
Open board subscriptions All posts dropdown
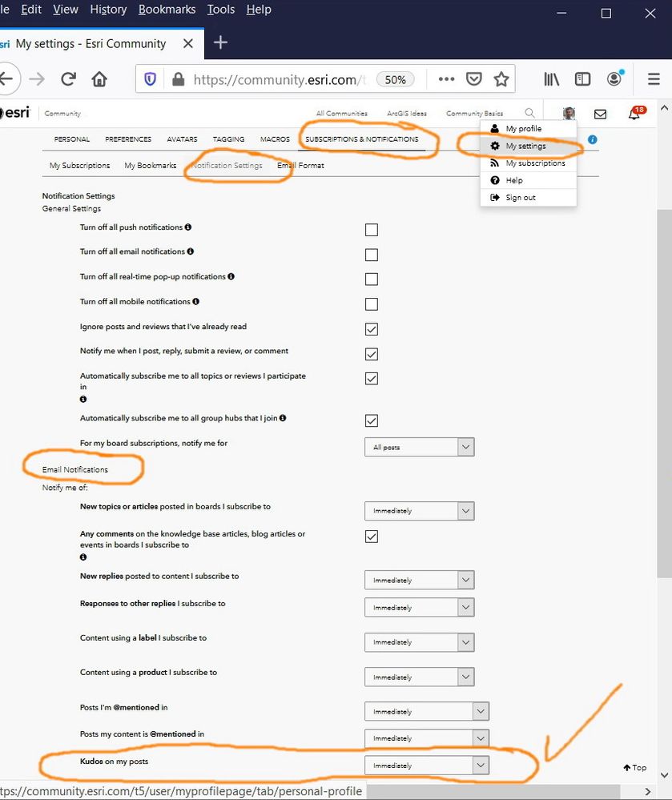point(420,447)
